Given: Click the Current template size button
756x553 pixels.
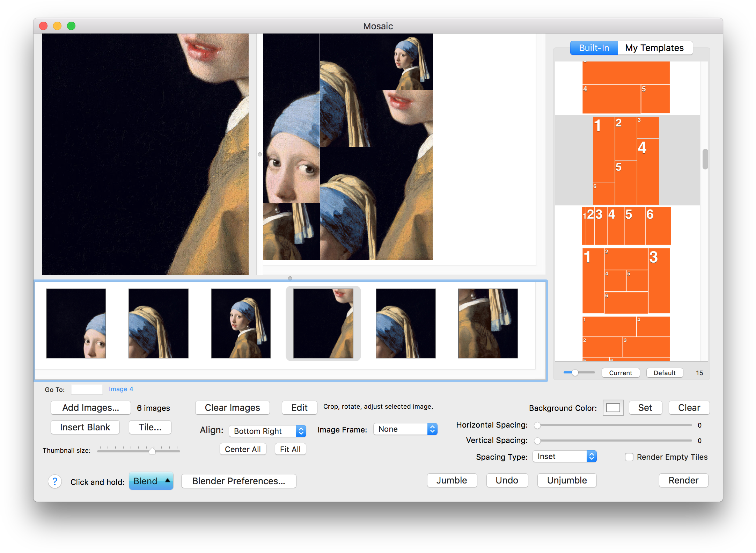Looking at the screenshot, I should click(x=621, y=373).
